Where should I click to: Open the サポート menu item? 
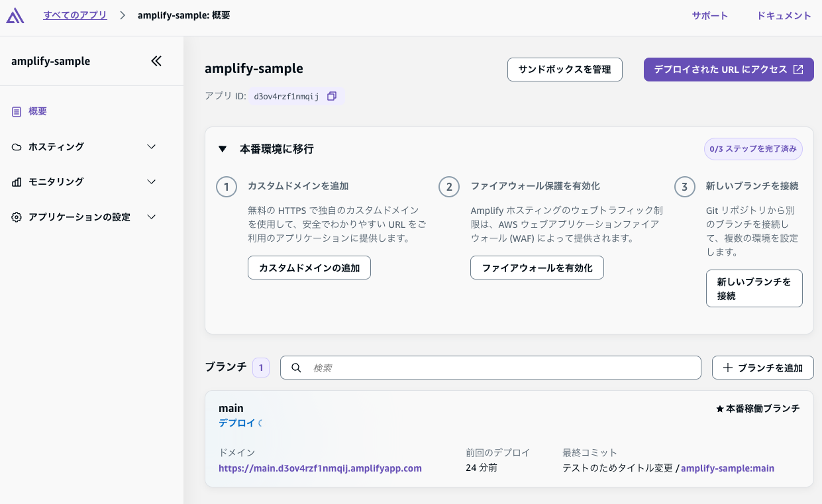coord(709,16)
